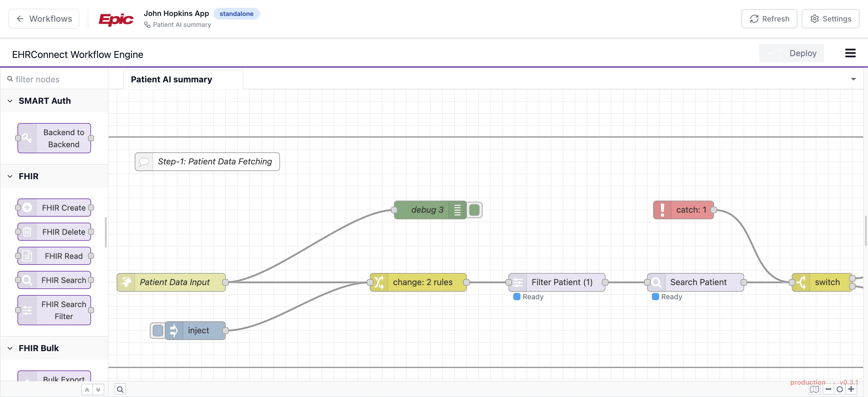Reset zoom with the circle icon
Viewport: 868px width, 397px height.
coord(840,389)
